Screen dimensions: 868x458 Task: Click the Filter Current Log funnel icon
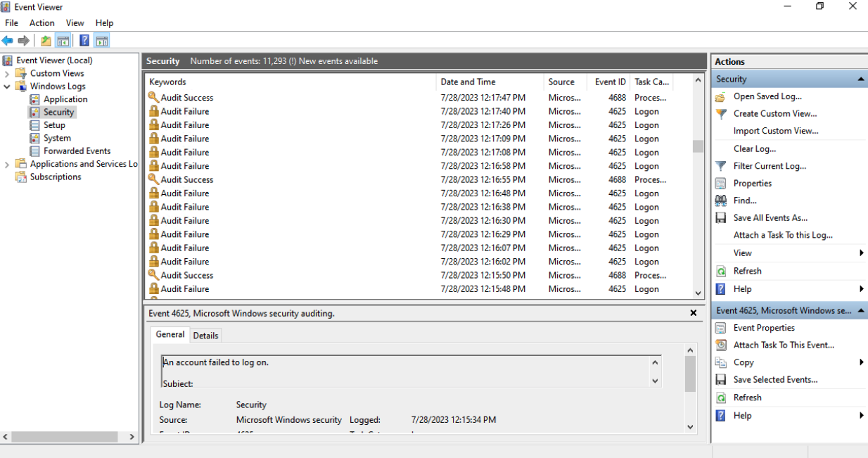point(721,166)
